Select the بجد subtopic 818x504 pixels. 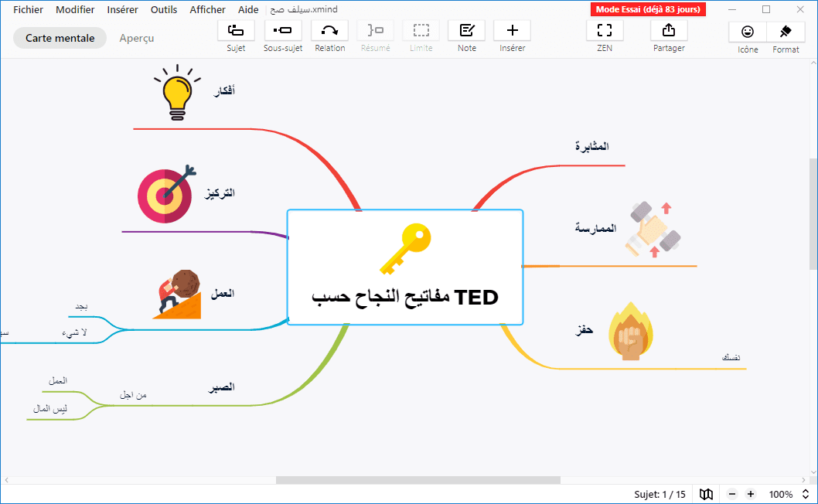81,307
